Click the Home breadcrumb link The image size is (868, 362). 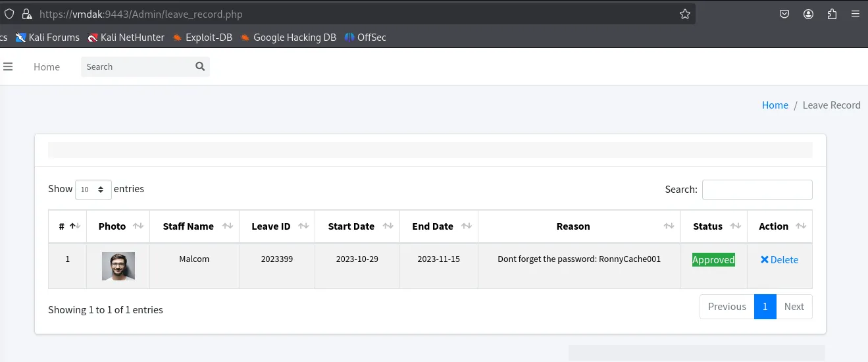coord(775,105)
